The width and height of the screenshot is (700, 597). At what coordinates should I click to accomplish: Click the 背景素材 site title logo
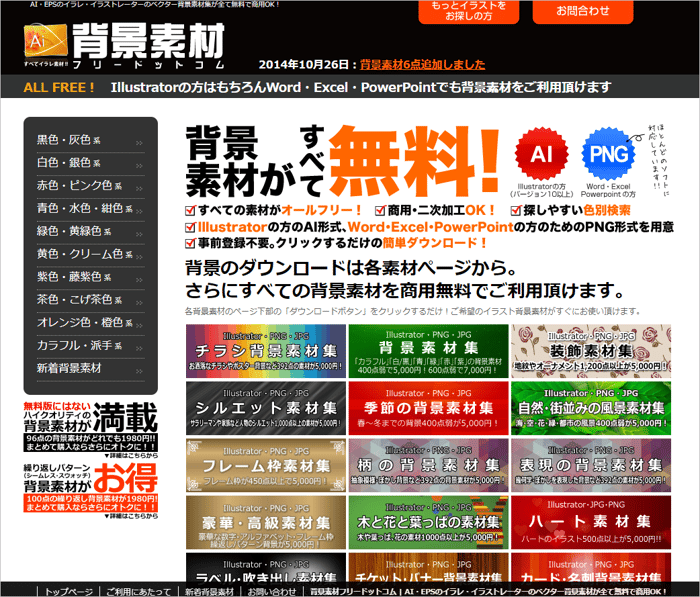pyautogui.click(x=148, y=41)
